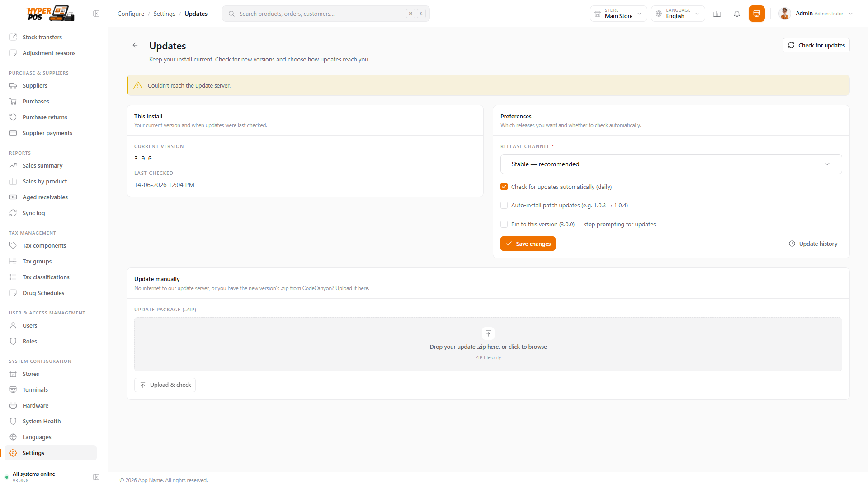The height and width of the screenshot is (488, 868).
Task: Open the notifications bell
Action: tap(737, 14)
